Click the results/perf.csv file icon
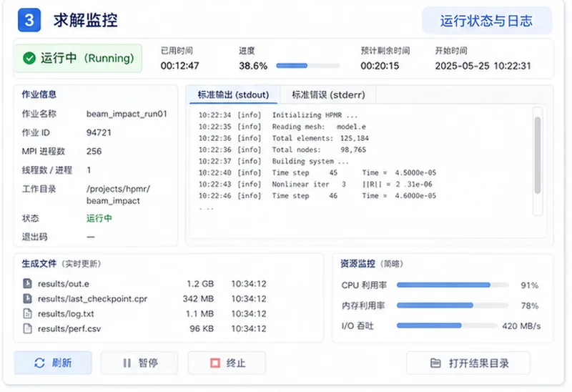Screen dimensions: 572x392 pyautogui.click(x=27, y=328)
